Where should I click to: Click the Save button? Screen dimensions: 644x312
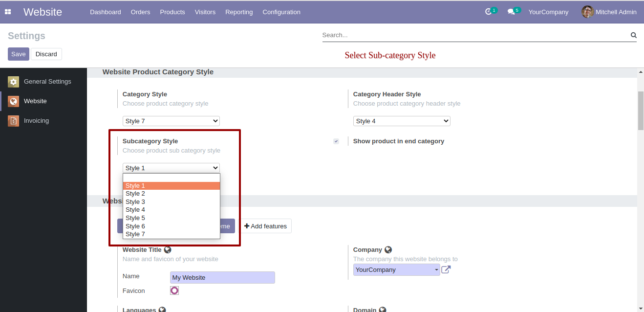19,54
